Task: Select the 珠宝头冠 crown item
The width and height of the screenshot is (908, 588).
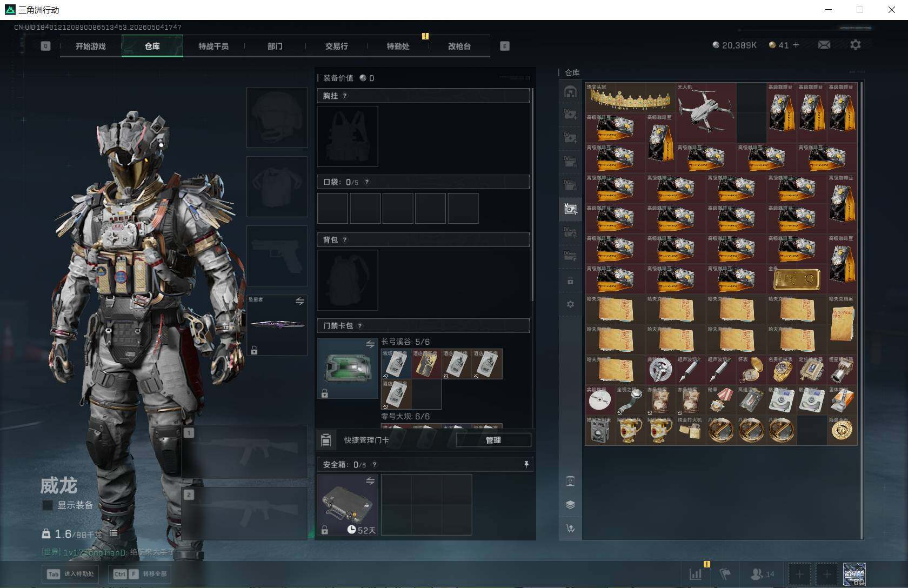Action: coord(630,97)
